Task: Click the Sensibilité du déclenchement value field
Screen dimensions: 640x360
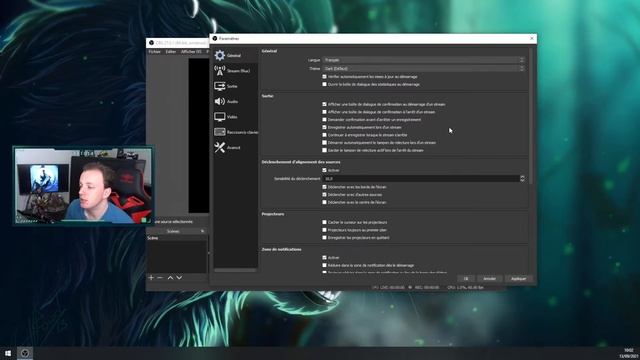Action: coord(421,178)
